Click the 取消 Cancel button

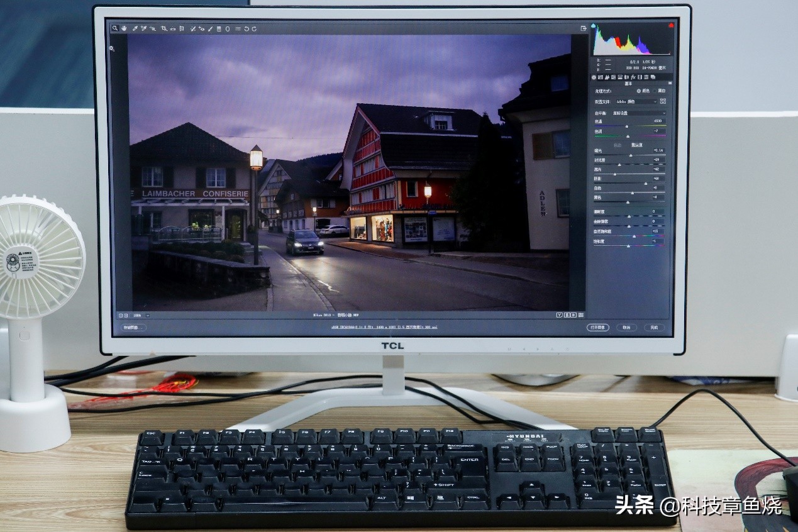coord(626,328)
